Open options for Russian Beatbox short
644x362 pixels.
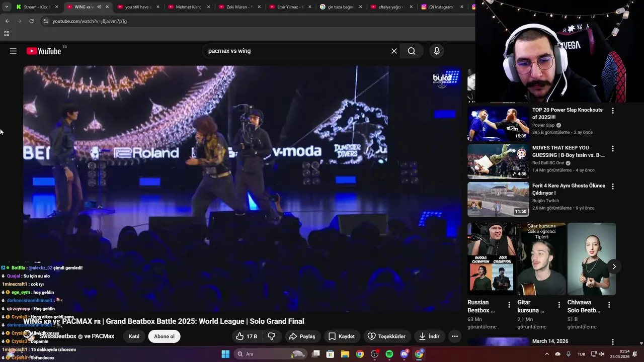point(509,305)
